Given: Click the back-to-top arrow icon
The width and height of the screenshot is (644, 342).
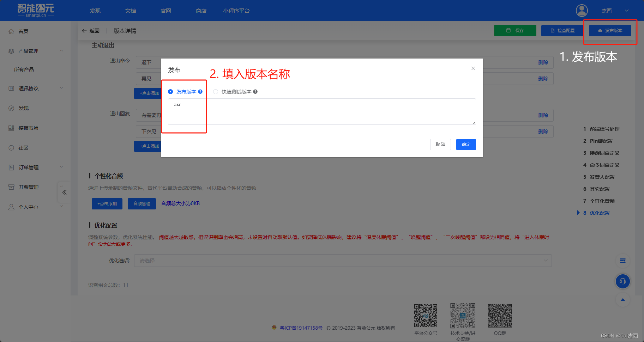Looking at the screenshot, I should (623, 300).
